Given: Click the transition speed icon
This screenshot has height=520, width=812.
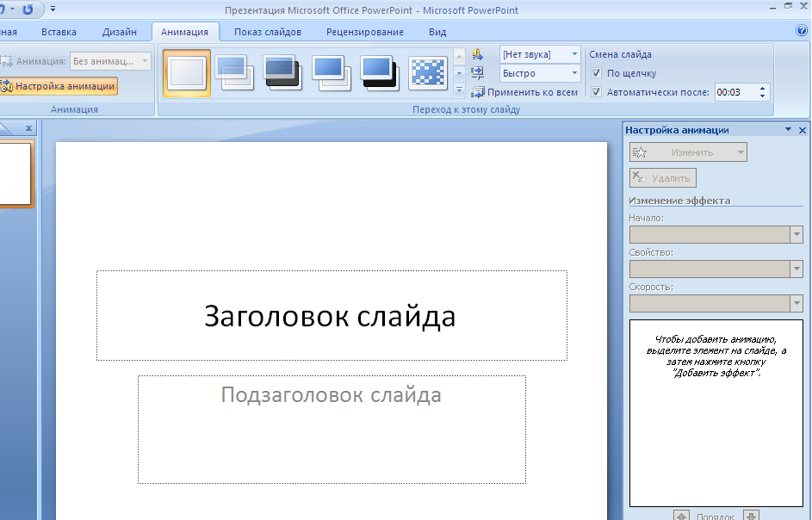Looking at the screenshot, I should click(477, 73).
